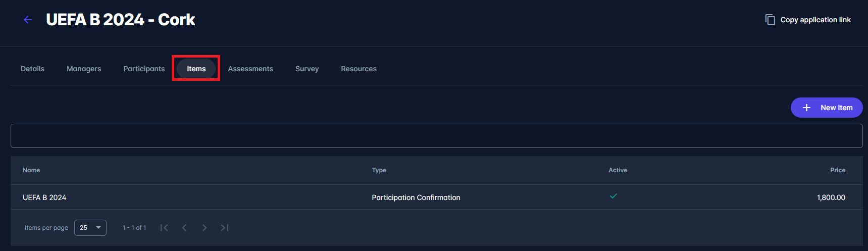Open the Details tab
The height and width of the screenshot is (251, 868).
pyautogui.click(x=32, y=69)
